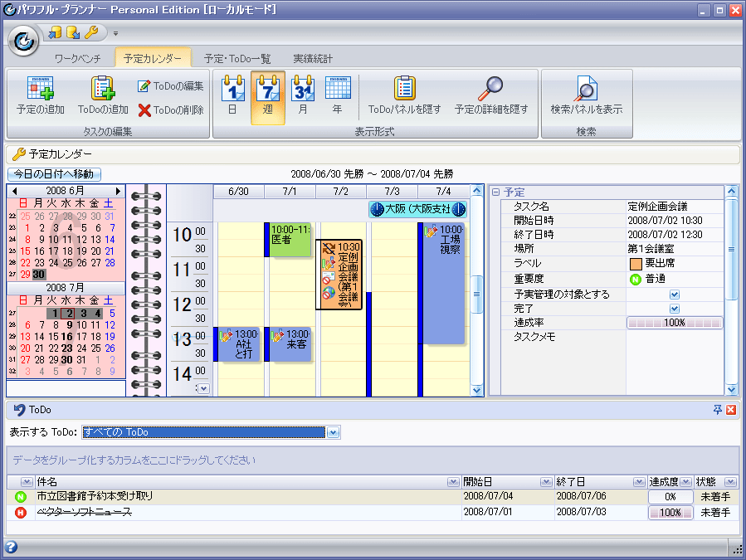Select the 13:00 来客 appointment
Viewport: 746px width, 560px height.
(x=288, y=344)
